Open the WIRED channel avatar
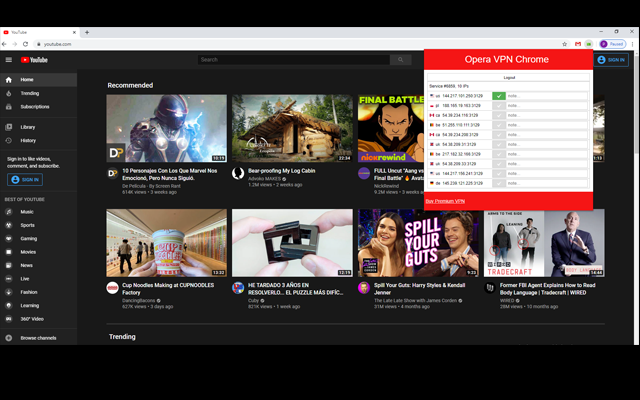The image size is (640, 400). click(490, 288)
